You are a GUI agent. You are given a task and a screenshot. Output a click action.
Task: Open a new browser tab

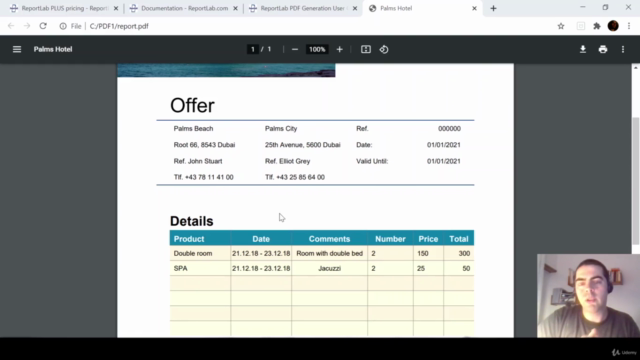tap(493, 8)
